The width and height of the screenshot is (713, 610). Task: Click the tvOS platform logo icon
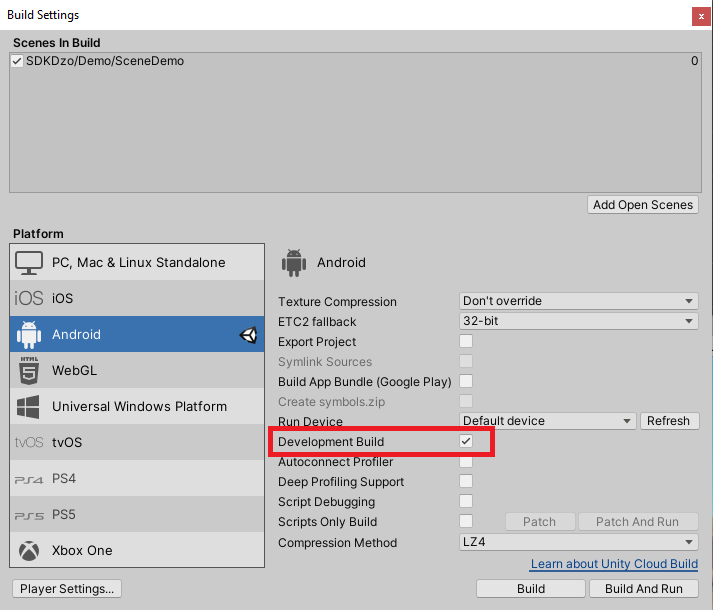29,442
